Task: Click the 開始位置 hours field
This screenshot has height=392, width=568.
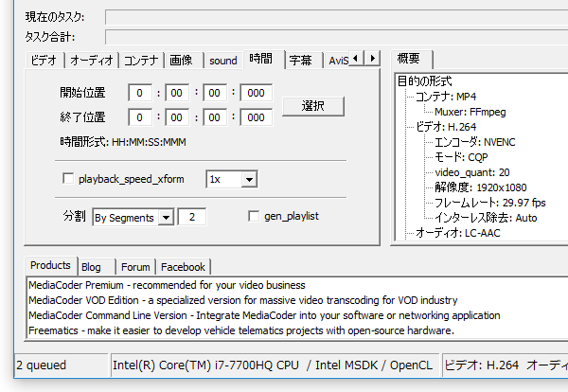Action: pos(140,93)
